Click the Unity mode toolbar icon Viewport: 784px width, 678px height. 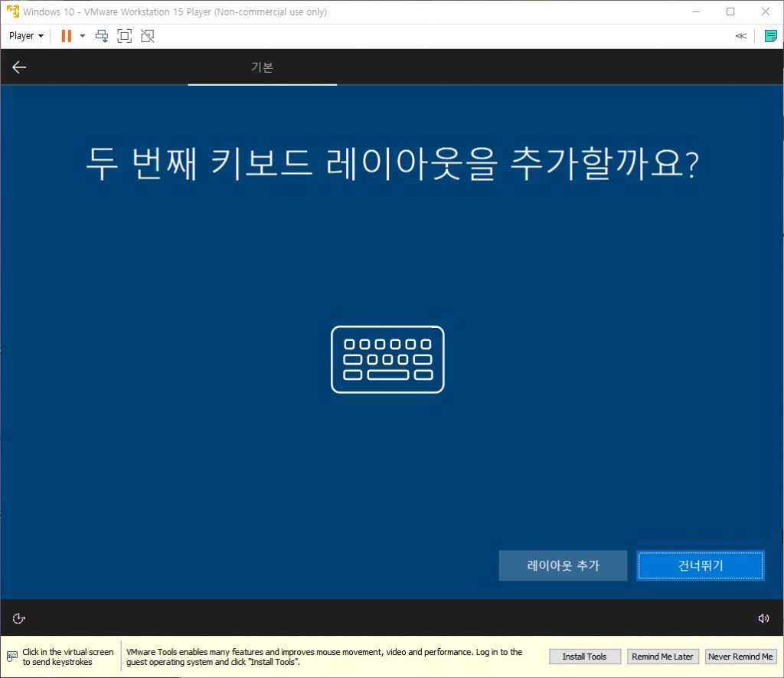(148, 36)
